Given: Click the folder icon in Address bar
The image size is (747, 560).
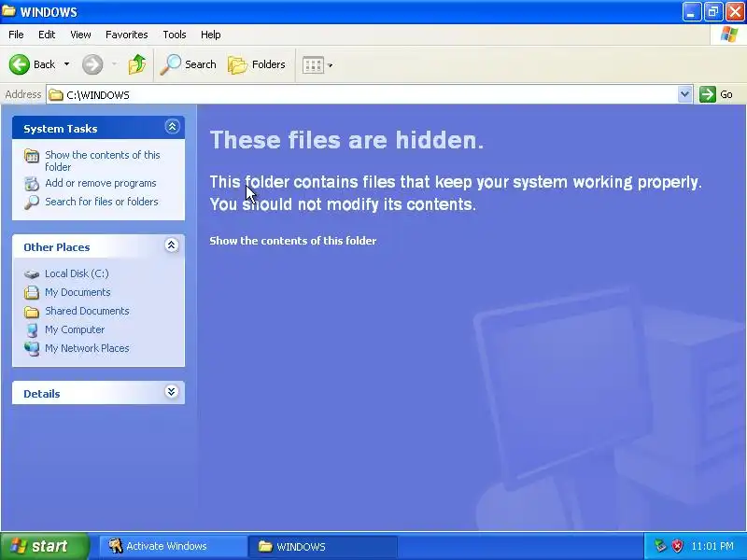Looking at the screenshot, I should 56,95.
